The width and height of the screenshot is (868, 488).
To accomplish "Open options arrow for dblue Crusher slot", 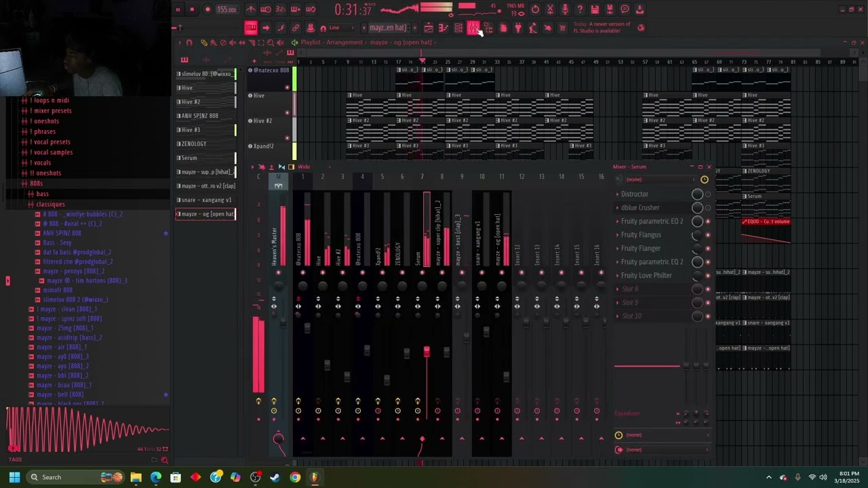I will point(617,208).
